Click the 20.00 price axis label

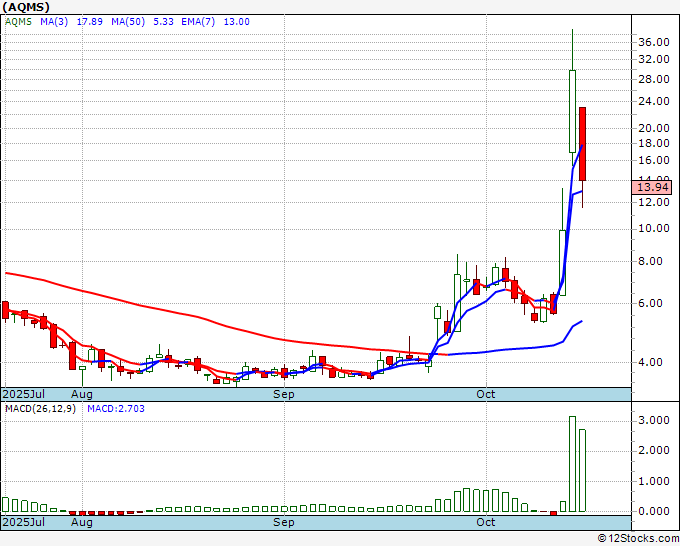click(x=654, y=128)
